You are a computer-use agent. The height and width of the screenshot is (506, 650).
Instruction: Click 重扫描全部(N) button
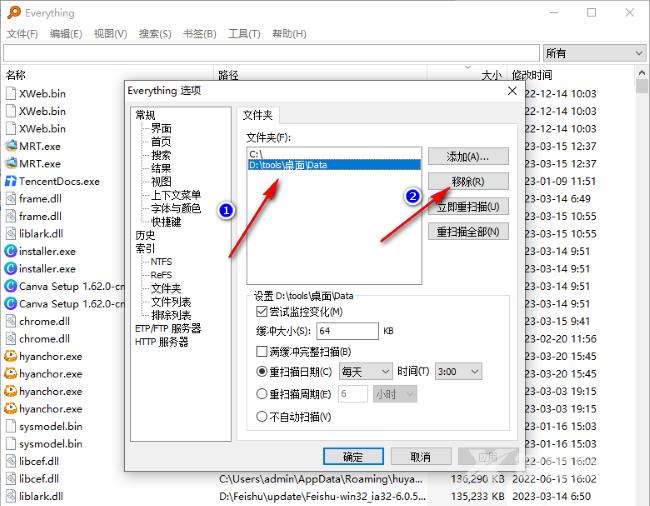pyautogui.click(x=468, y=231)
